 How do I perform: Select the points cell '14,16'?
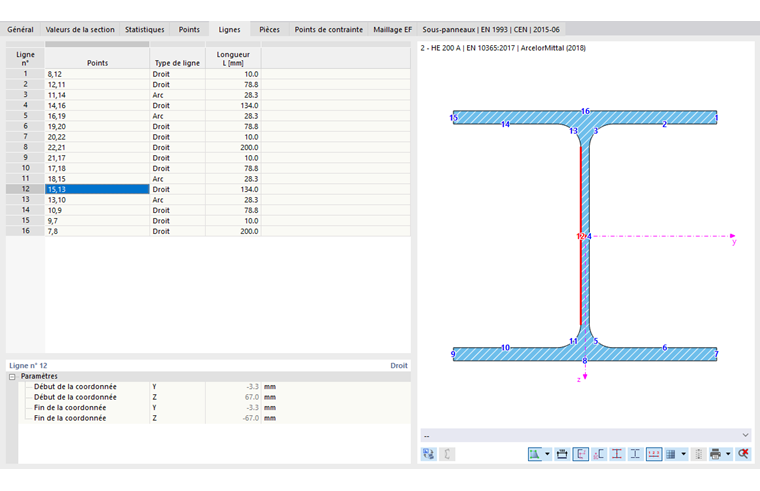pos(97,106)
